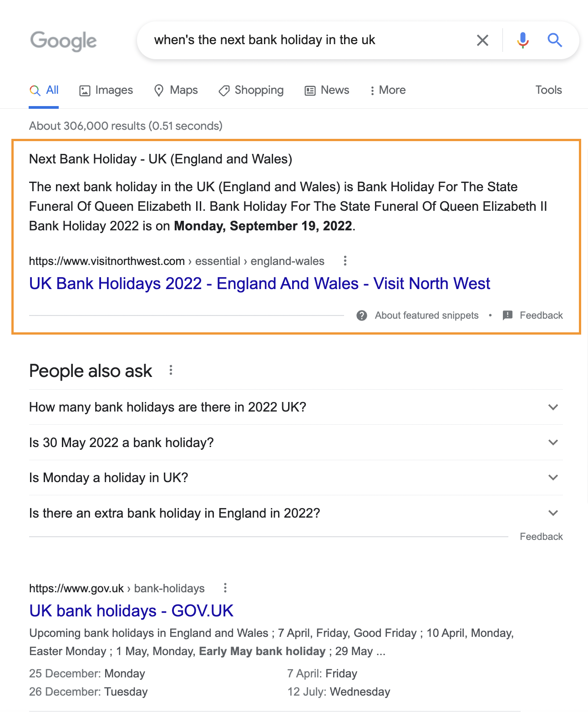
Task: Open the More search options menu
Action: coord(387,90)
